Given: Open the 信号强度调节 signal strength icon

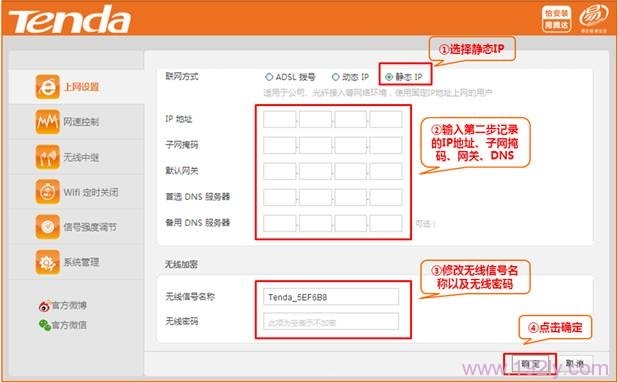Looking at the screenshot, I should pos(47,227).
